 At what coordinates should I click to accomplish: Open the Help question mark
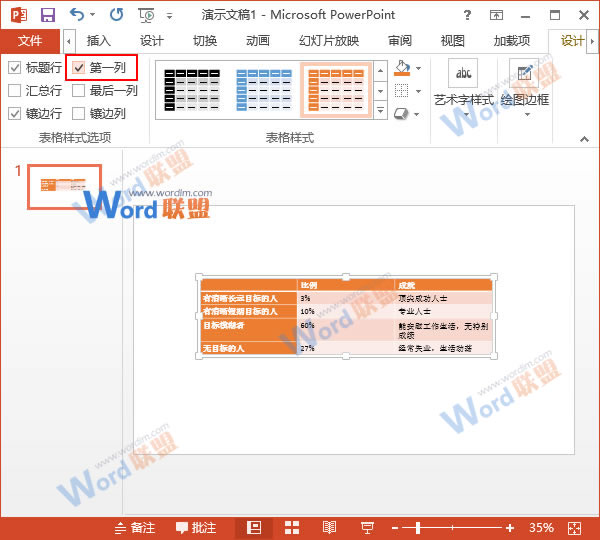[467, 15]
